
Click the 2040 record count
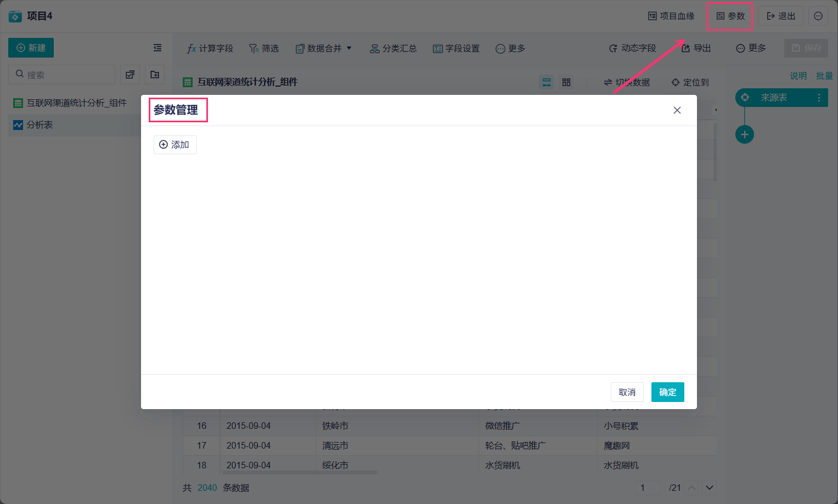tap(207, 488)
